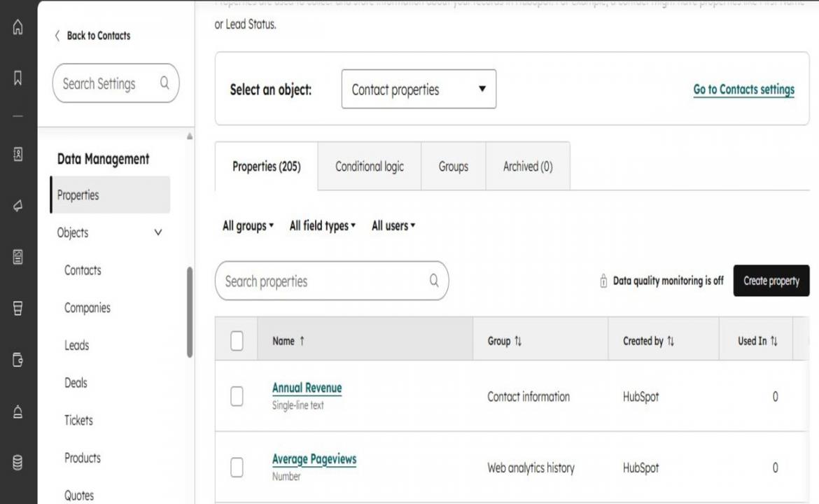Click the magnifier icon in Search properties
The height and width of the screenshot is (504, 819).
(x=434, y=281)
